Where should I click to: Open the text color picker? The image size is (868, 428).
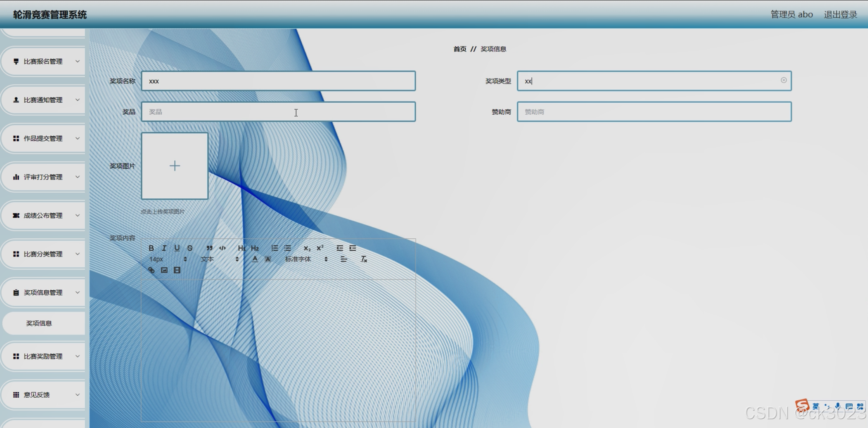pyautogui.click(x=255, y=259)
